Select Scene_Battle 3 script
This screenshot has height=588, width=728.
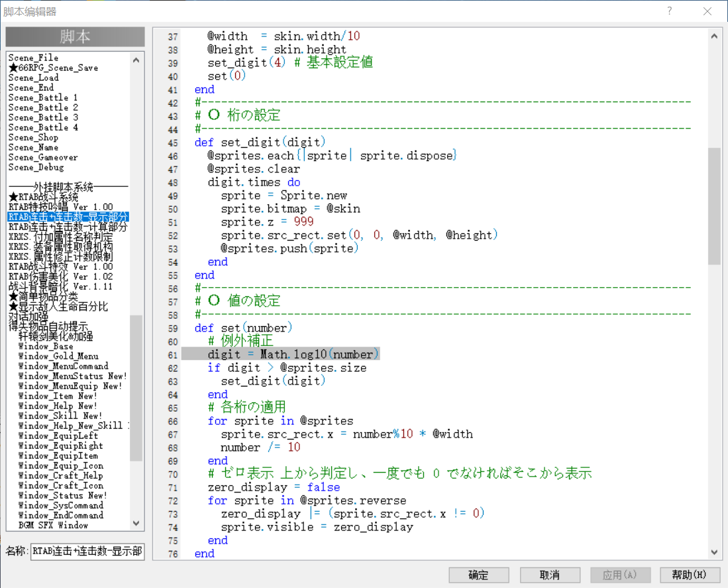(42, 117)
